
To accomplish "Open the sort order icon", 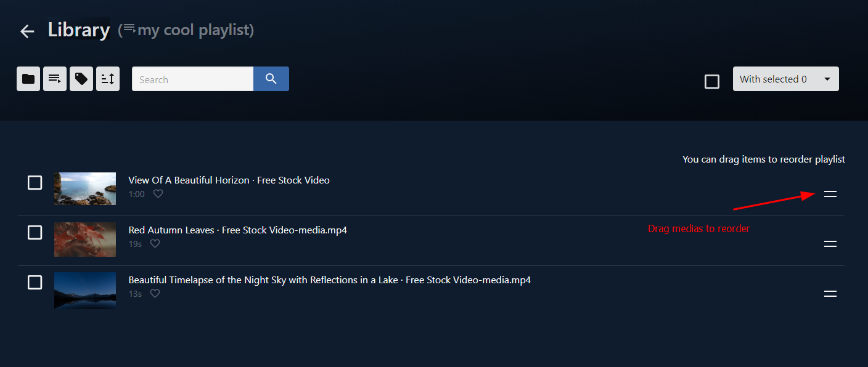I will pyautogui.click(x=108, y=79).
